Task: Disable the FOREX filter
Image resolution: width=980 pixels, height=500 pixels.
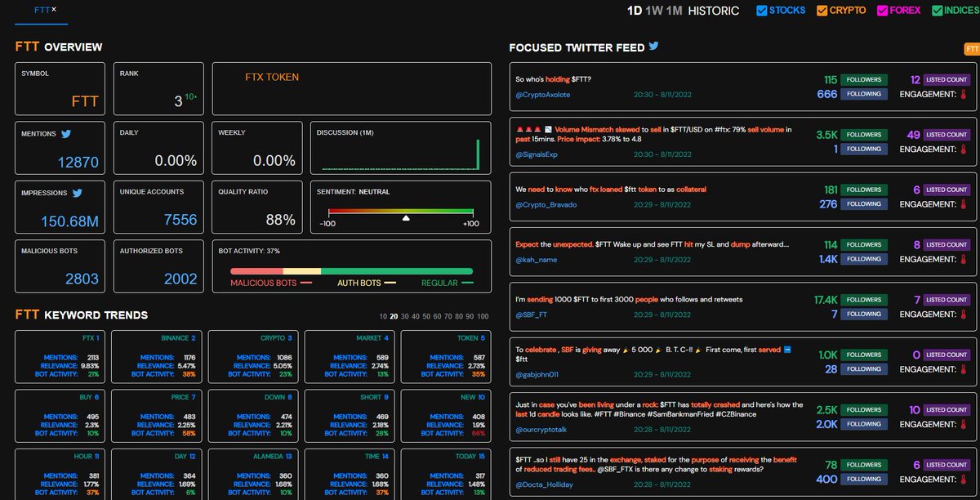Action: 882,10
